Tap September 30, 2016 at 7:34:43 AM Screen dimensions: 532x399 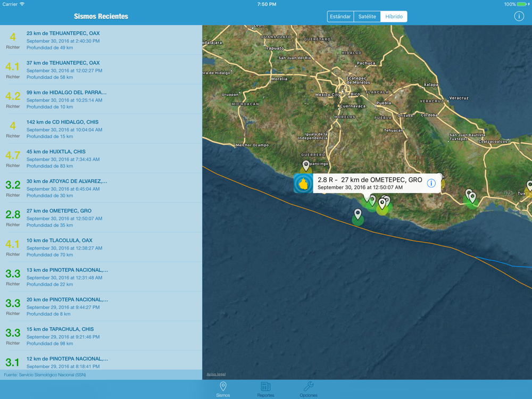63,159
